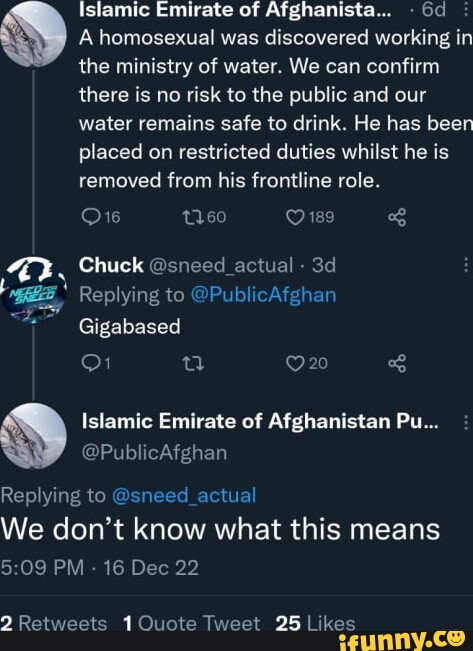Screen dimensions: 473x651
Task: Open more options on the bottom tweet
Action: click(466, 422)
